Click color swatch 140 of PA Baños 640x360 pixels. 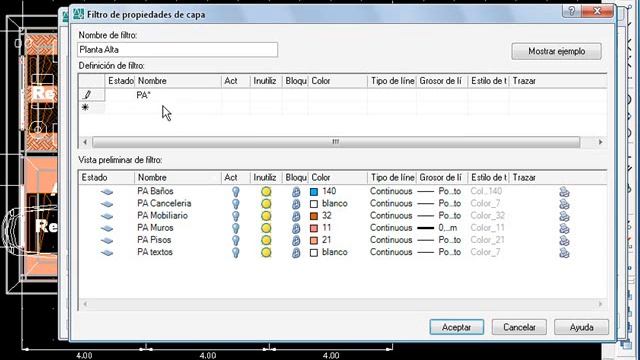point(314,192)
